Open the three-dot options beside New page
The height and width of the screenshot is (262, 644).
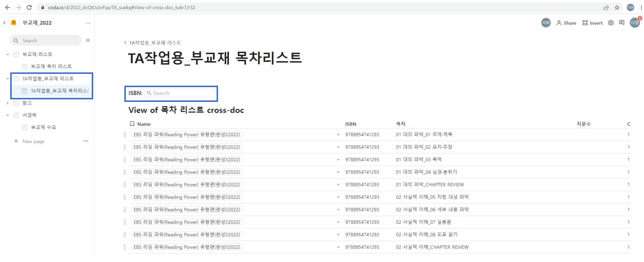point(86,141)
